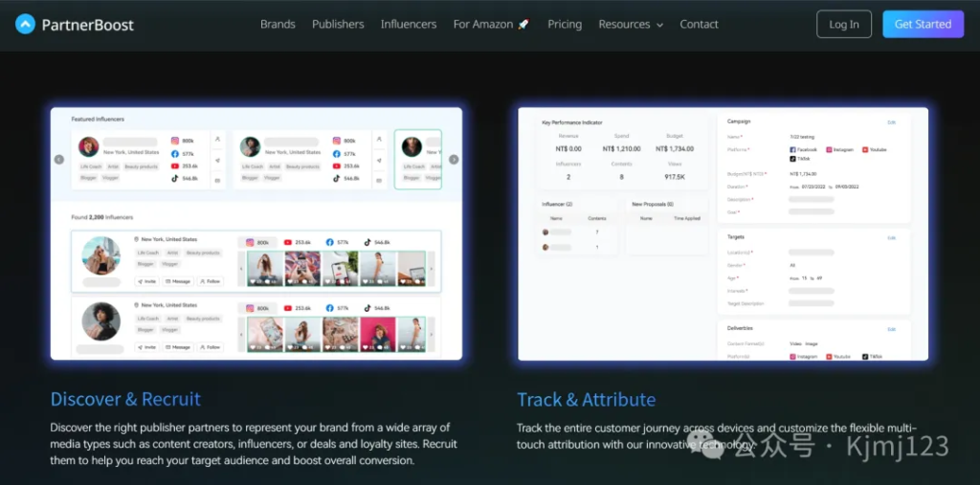View the Pricing page
This screenshot has height=485, width=980.
565,24
